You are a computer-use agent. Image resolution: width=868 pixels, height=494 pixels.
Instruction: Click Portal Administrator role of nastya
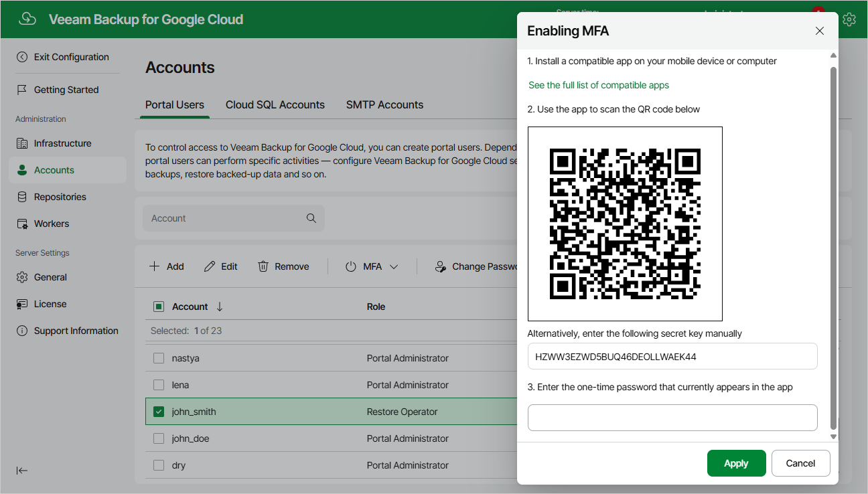tap(408, 358)
